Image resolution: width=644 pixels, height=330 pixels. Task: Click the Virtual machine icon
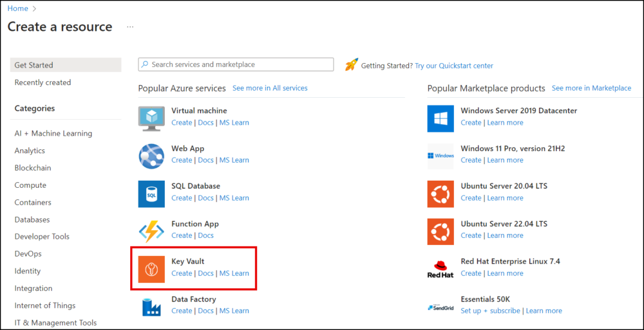point(151,118)
